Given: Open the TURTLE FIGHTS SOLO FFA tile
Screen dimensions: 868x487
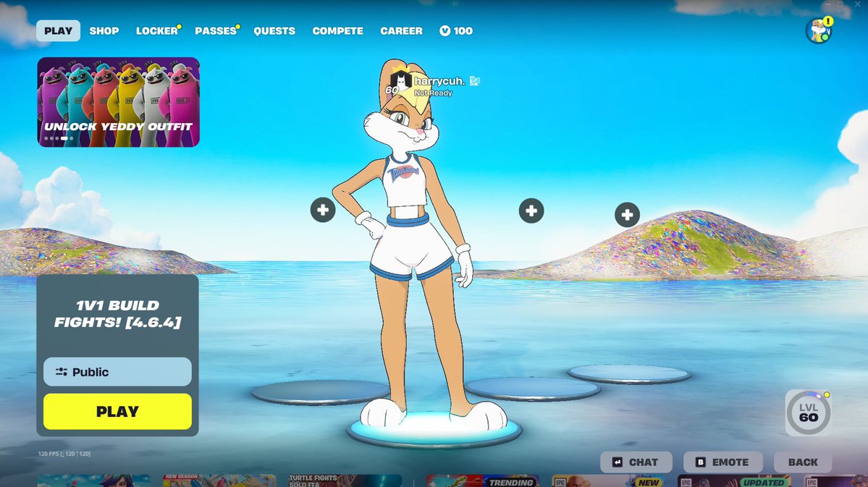Looking at the screenshot, I should coord(345,481).
